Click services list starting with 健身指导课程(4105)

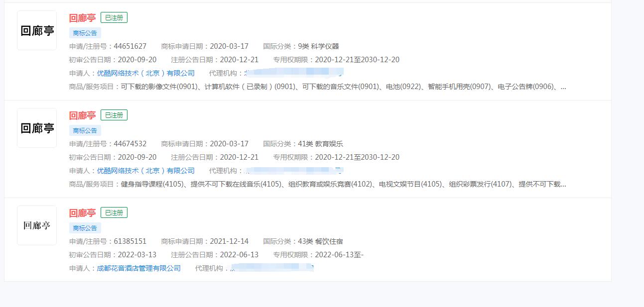[x=343, y=184]
